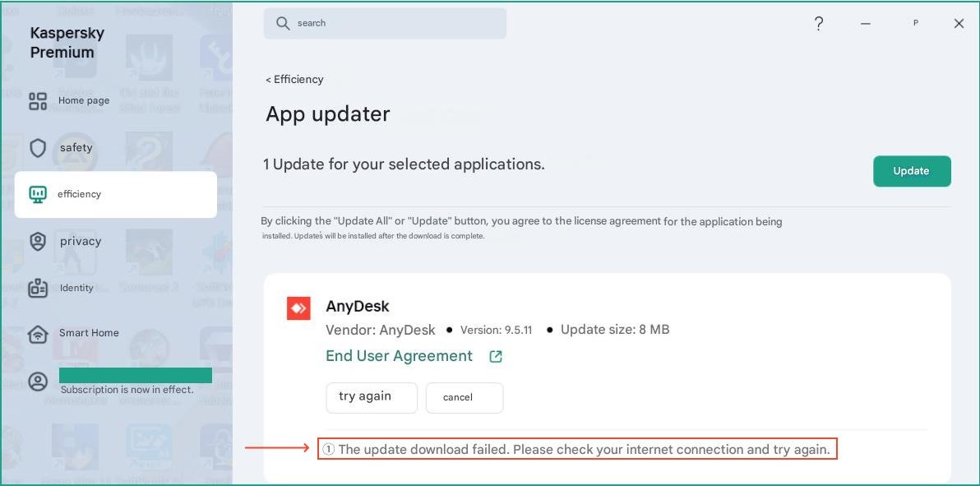This screenshot has width=980, height=486.
Task: Click the update download failed message
Action: tap(584, 449)
